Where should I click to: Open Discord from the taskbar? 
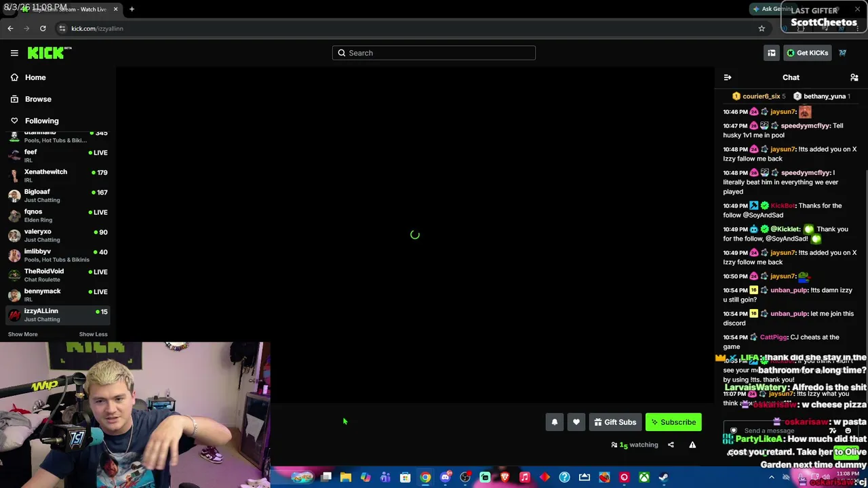[x=446, y=477]
